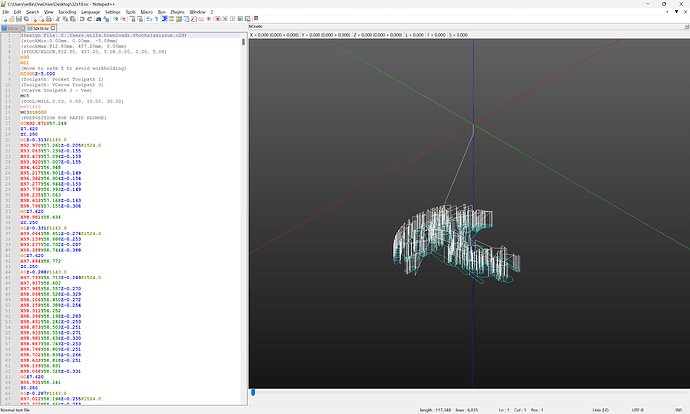Viewport: 690px width, 414px height.
Task: Switch to the first inactive file tab
Action: coord(11,28)
